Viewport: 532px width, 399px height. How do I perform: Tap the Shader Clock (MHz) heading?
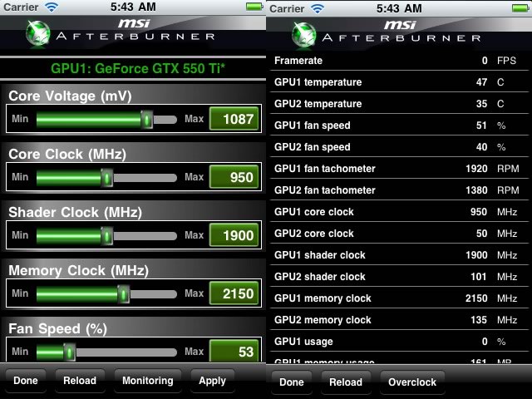[x=76, y=213]
